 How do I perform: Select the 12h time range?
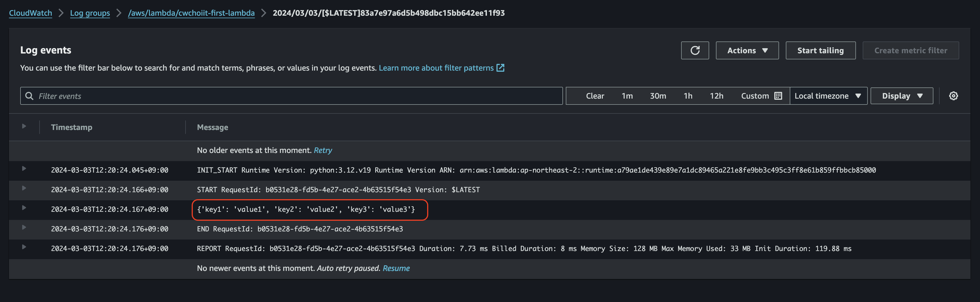coord(716,96)
